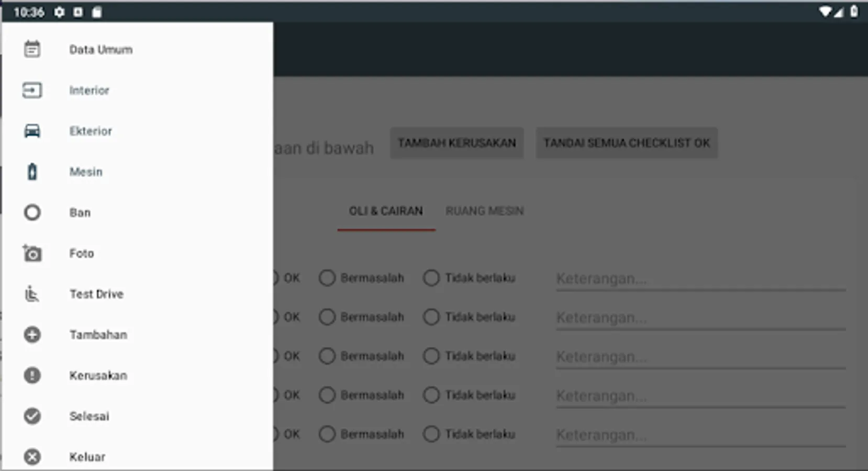Select Mesin in navigation drawer
The width and height of the screenshot is (868, 471).
point(86,172)
